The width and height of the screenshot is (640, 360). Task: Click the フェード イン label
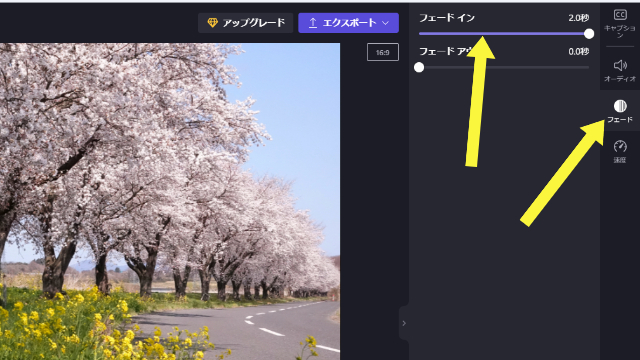447,18
